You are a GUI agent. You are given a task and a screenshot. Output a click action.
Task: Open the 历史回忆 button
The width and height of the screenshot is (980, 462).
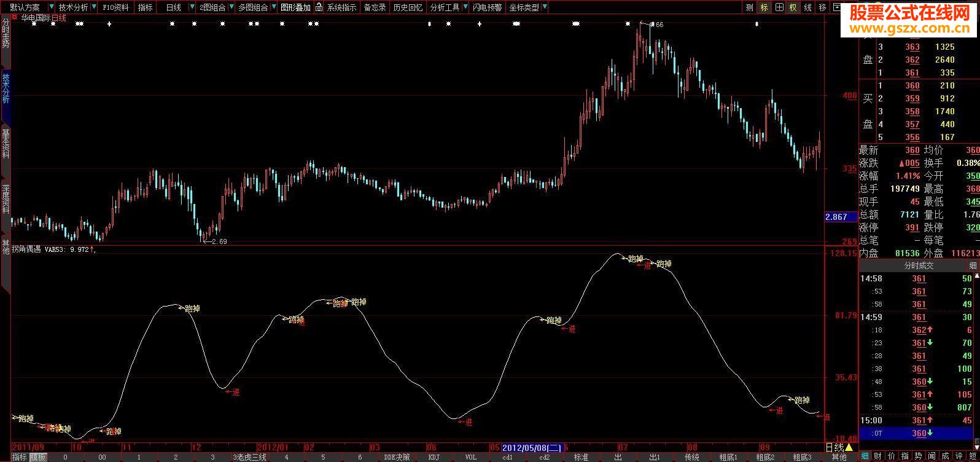(x=408, y=7)
